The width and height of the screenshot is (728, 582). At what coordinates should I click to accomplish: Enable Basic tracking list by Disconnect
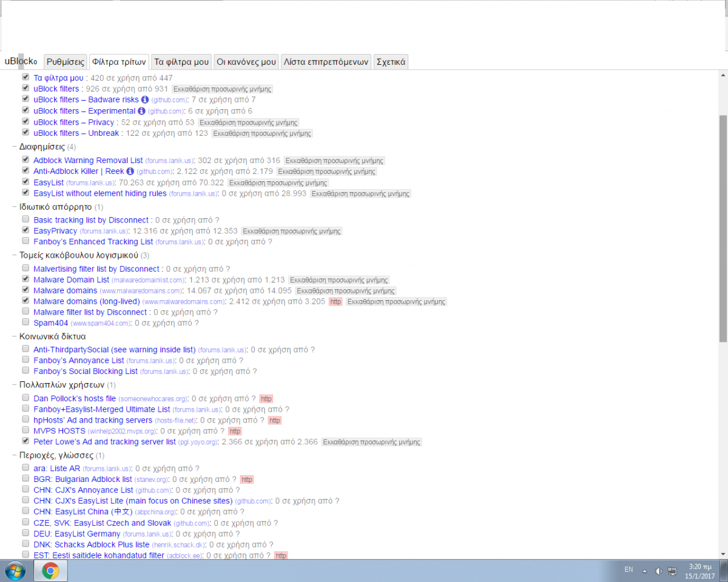[x=25, y=219]
